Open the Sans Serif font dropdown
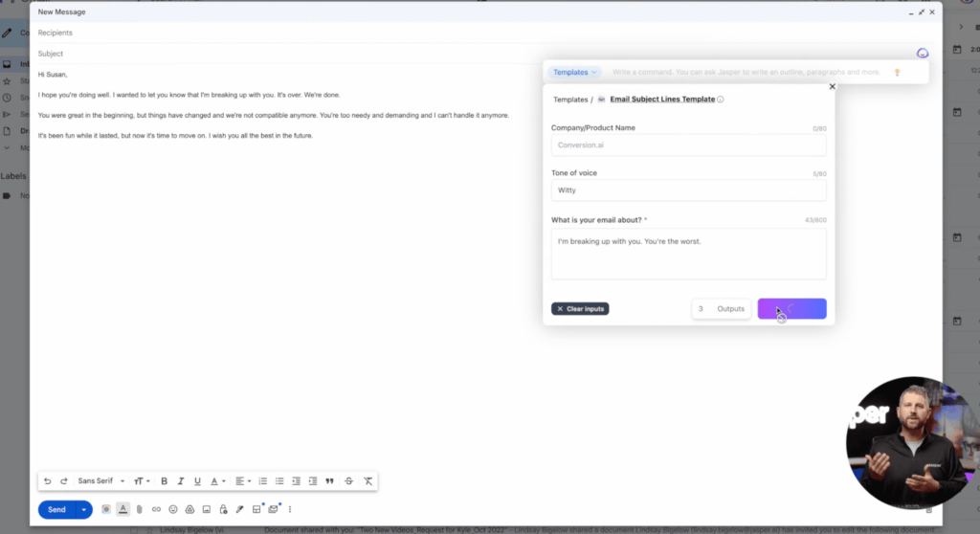 click(x=101, y=480)
